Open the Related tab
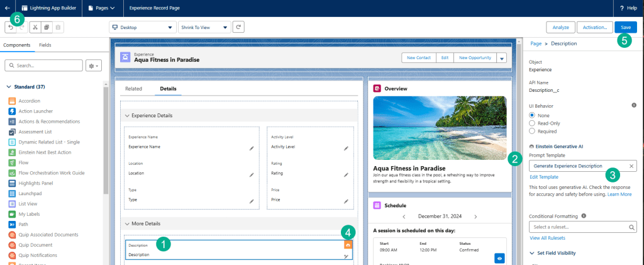Image resolution: width=644 pixels, height=265 pixels. pos(133,89)
